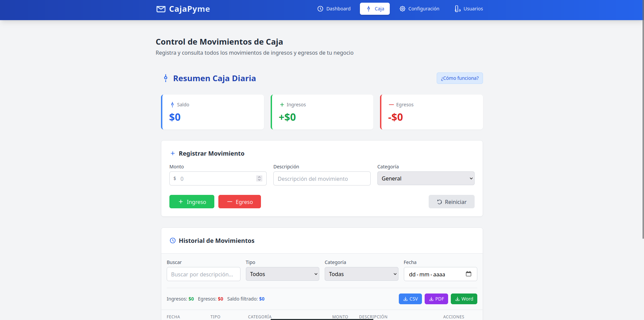
Task: Click the CajaPyme brand title
Action: point(190,9)
